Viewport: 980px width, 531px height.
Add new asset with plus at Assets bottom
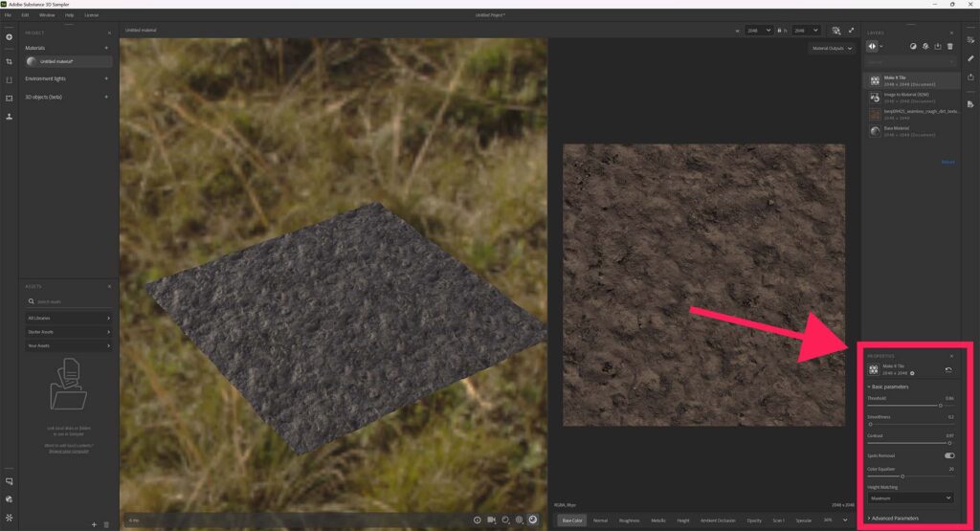tap(95, 524)
